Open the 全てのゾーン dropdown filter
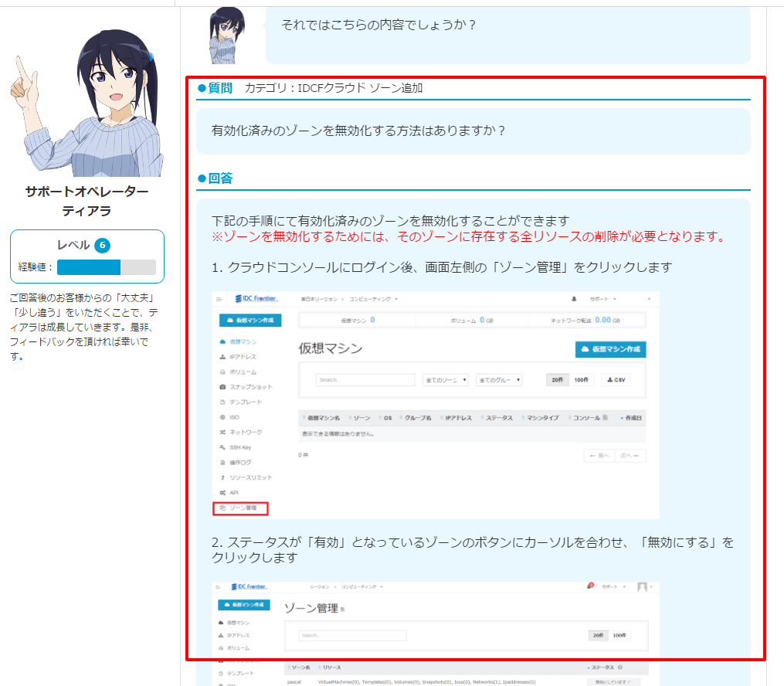This screenshot has height=686, width=784. click(x=445, y=380)
